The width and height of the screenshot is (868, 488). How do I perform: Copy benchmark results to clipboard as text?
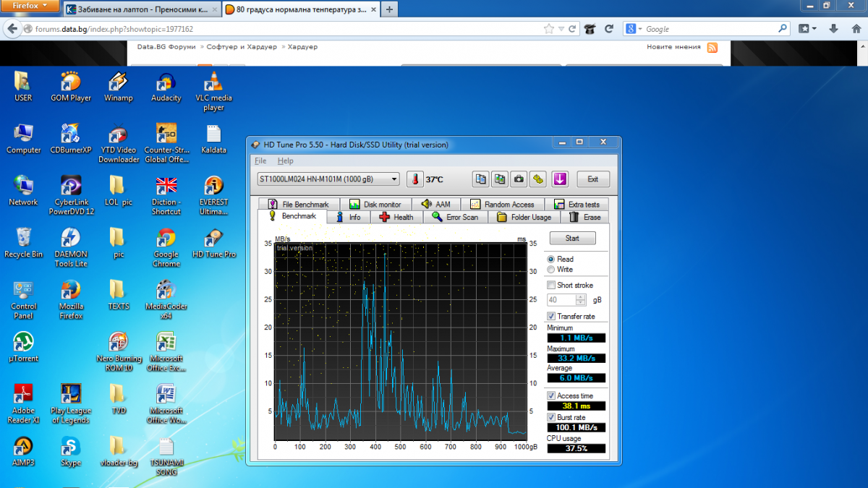[481, 179]
